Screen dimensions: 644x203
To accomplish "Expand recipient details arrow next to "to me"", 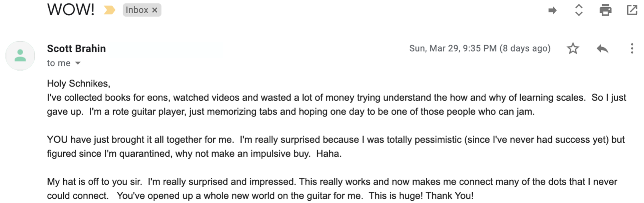I will point(78,63).
